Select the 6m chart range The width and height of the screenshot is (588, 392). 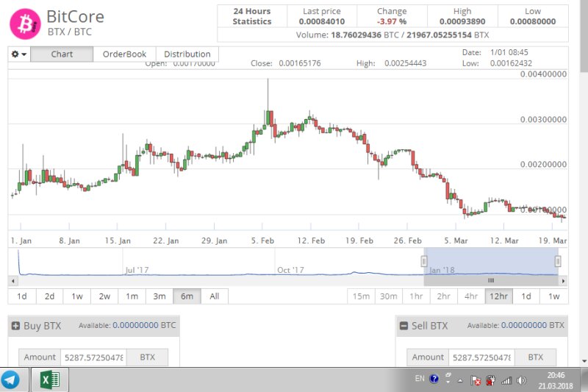point(187,296)
